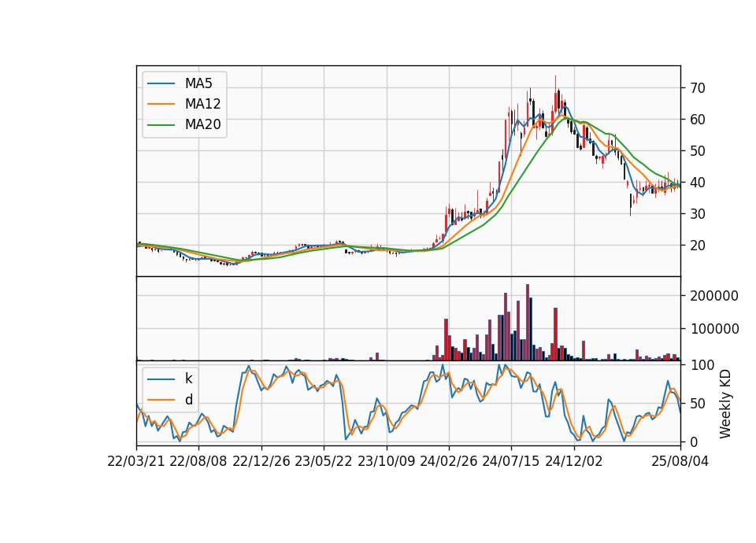Click the 25/08/04 date tick label
Image resolution: width=756 pixels, height=543 pixels.
(x=680, y=461)
